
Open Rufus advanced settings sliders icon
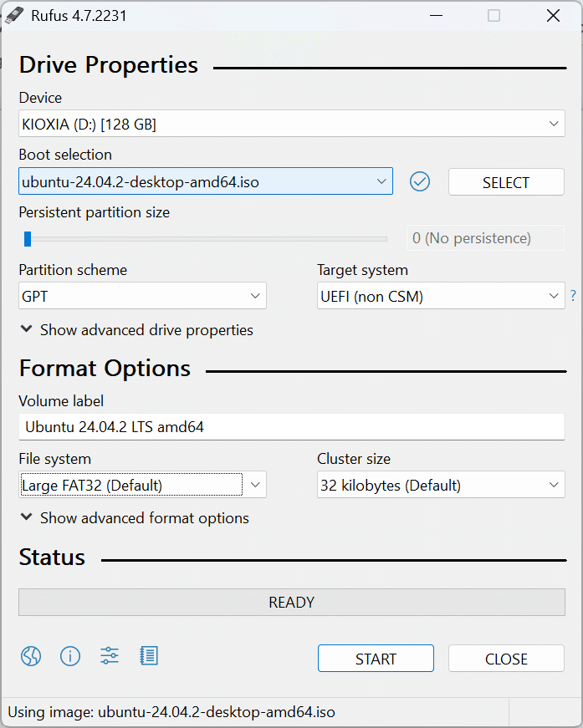[109, 656]
